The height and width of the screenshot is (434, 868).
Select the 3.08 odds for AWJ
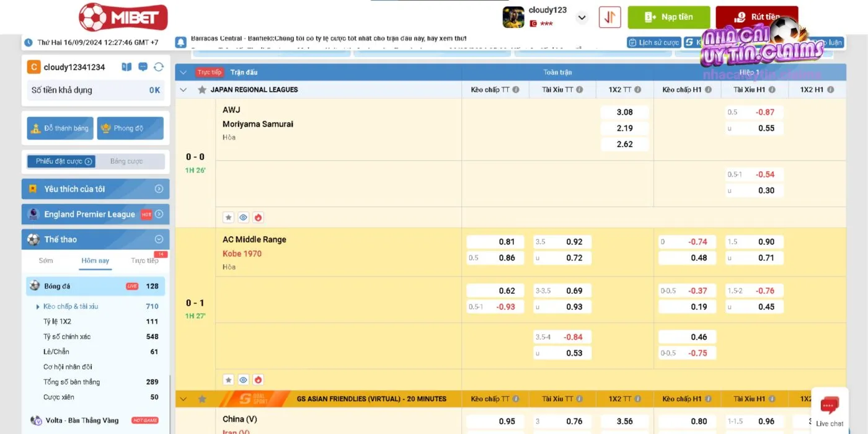(x=624, y=112)
